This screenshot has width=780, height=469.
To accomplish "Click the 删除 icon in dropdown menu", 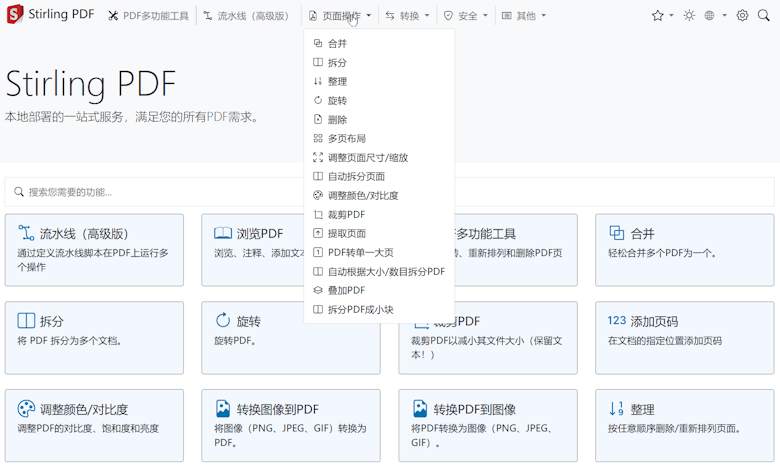I will point(318,119).
